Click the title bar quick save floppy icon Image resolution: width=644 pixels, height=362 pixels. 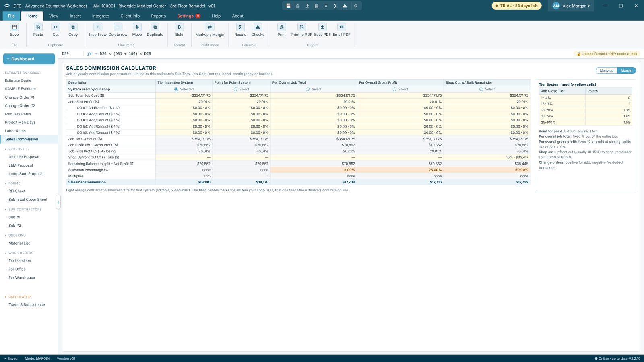288,6
